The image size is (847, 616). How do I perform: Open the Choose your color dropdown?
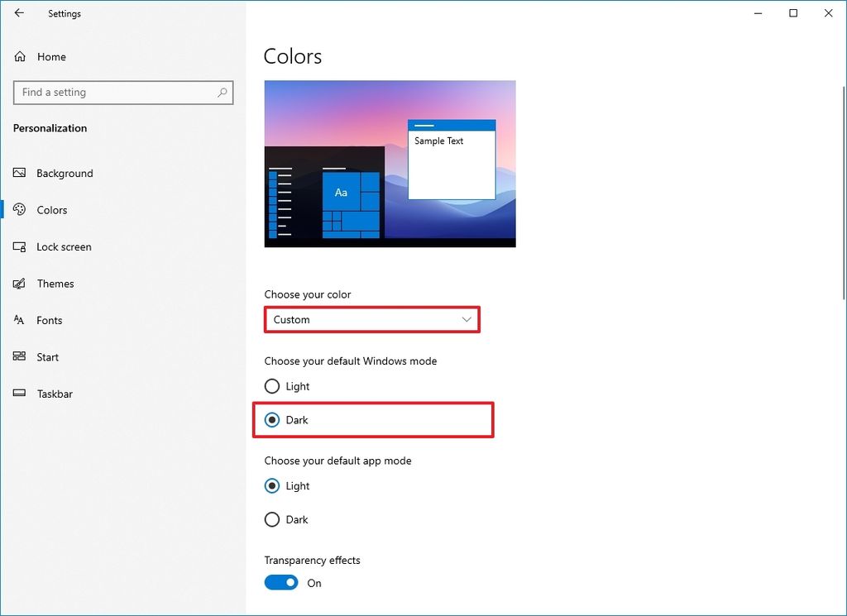[x=371, y=319]
